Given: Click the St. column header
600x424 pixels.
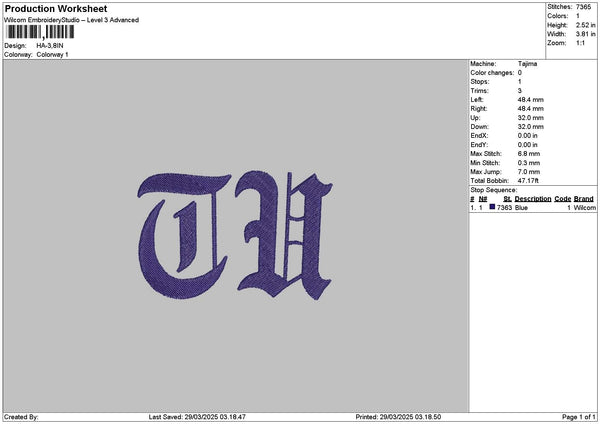Looking at the screenshot, I should click(507, 199).
